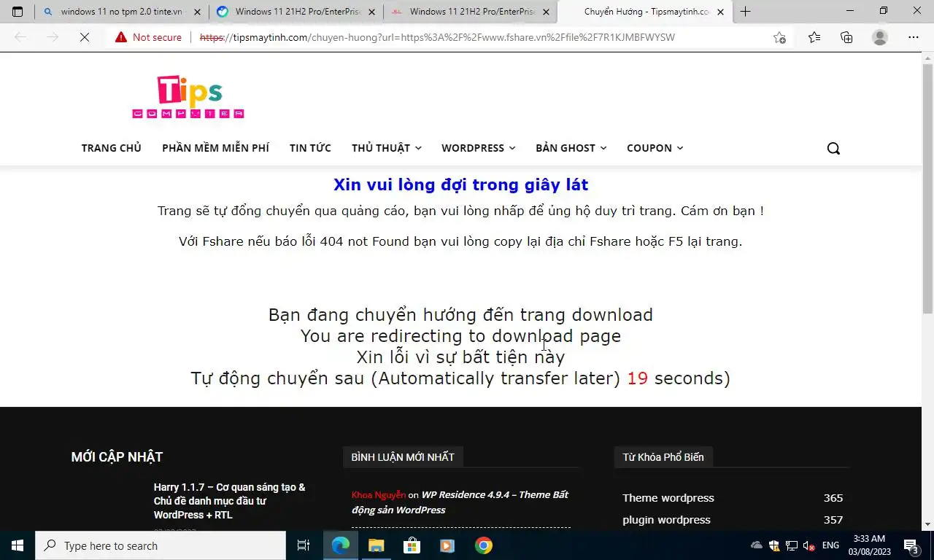Click the Xin vui lòng đợi heading

pos(460,184)
